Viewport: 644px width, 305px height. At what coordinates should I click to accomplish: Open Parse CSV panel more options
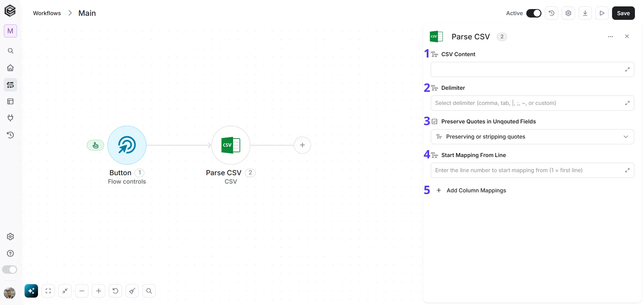(611, 37)
